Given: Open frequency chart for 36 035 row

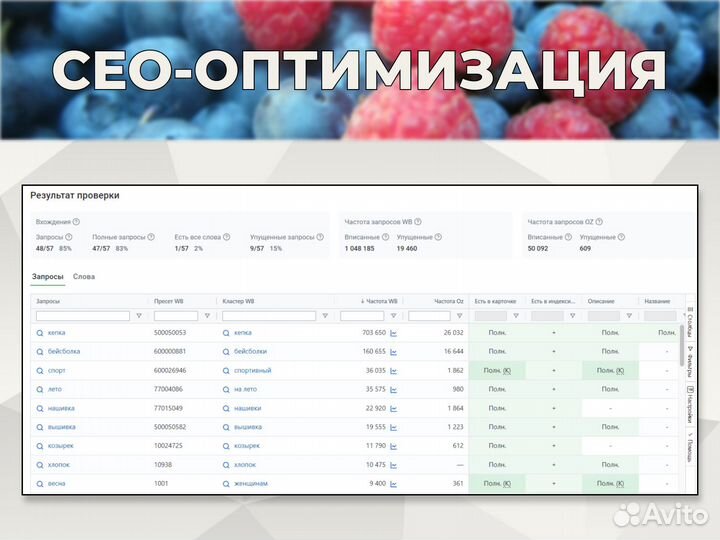Looking at the screenshot, I should coord(394,371).
